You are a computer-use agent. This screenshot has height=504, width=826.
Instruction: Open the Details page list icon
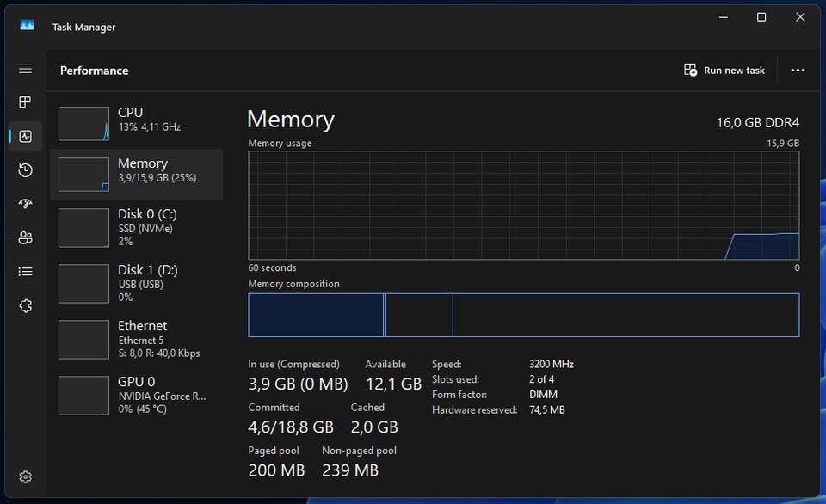[25, 271]
